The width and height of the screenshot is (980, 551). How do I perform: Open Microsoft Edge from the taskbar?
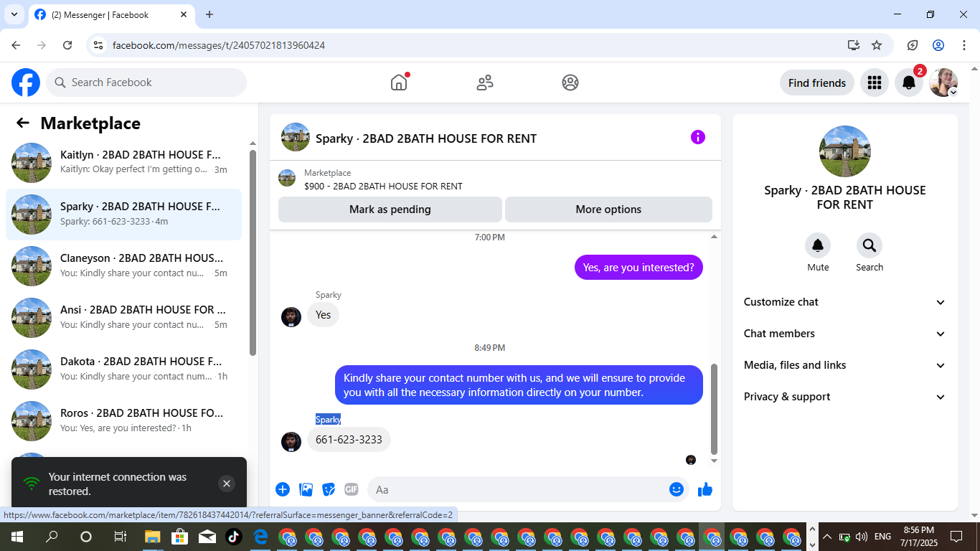[x=260, y=537]
